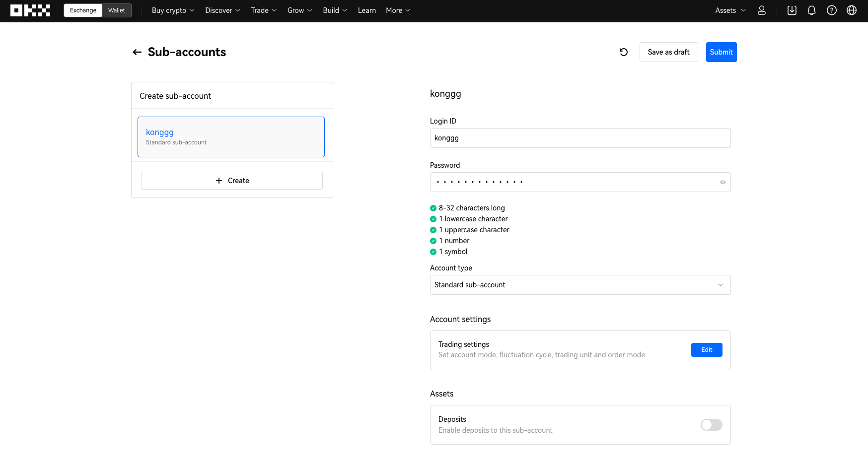The width and height of the screenshot is (868, 460).
Task: Click the Deposits label
Action: pos(452,419)
